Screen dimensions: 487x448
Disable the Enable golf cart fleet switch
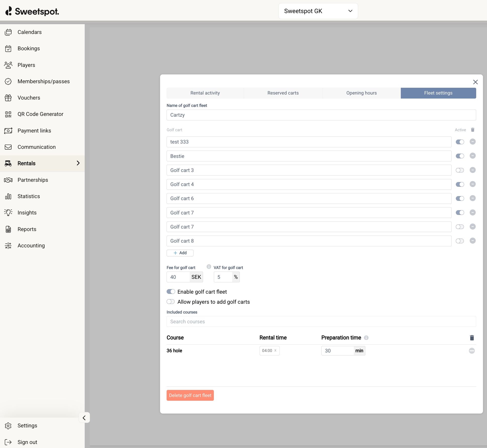171,292
